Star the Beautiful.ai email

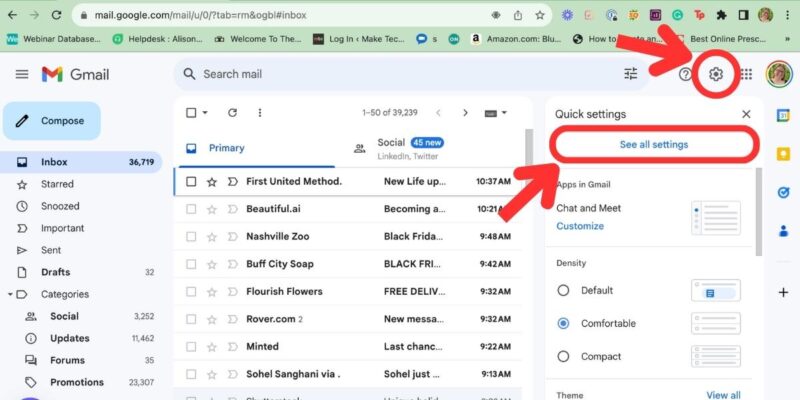click(x=212, y=209)
